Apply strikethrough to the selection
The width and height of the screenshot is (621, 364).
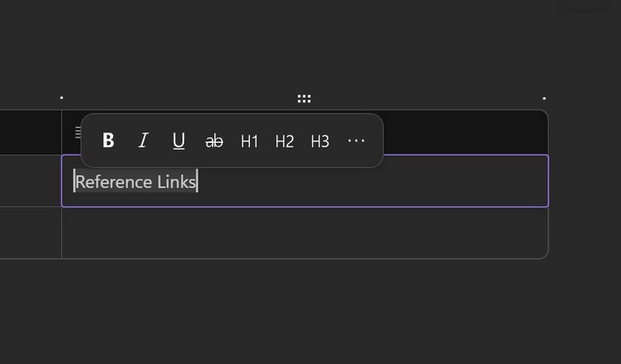click(214, 140)
